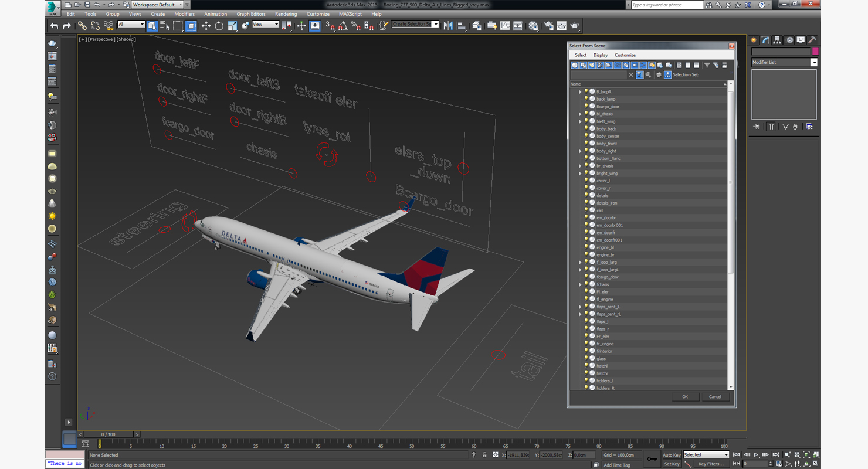
Task: Choose the Select and Scale tool
Action: click(232, 26)
